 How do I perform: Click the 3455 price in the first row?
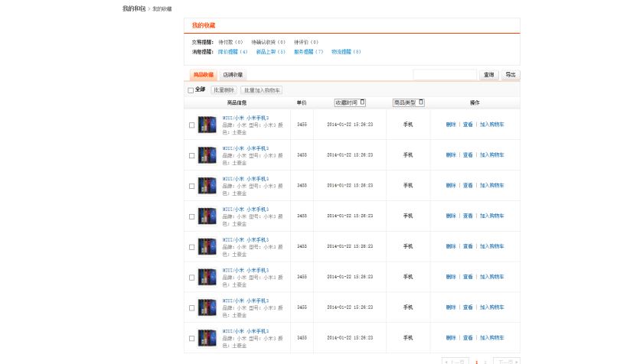click(x=302, y=125)
